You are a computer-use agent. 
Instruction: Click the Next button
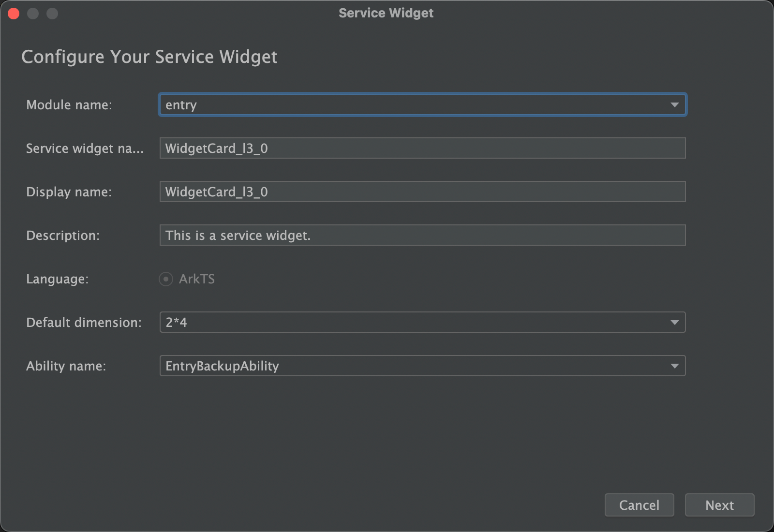(x=719, y=505)
